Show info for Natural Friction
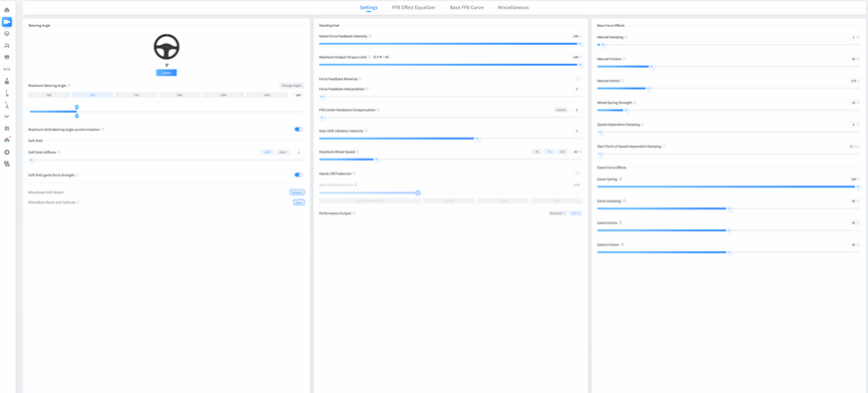 point(625,59)
